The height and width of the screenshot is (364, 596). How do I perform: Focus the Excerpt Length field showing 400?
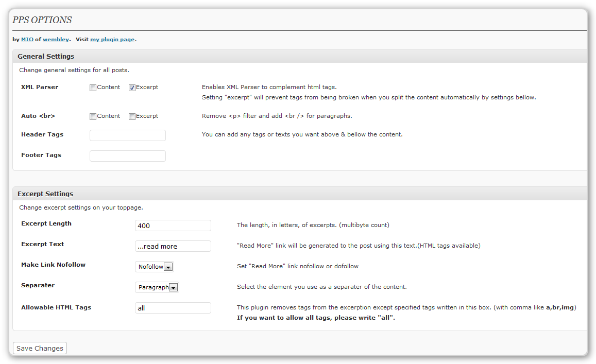(173, 226)
